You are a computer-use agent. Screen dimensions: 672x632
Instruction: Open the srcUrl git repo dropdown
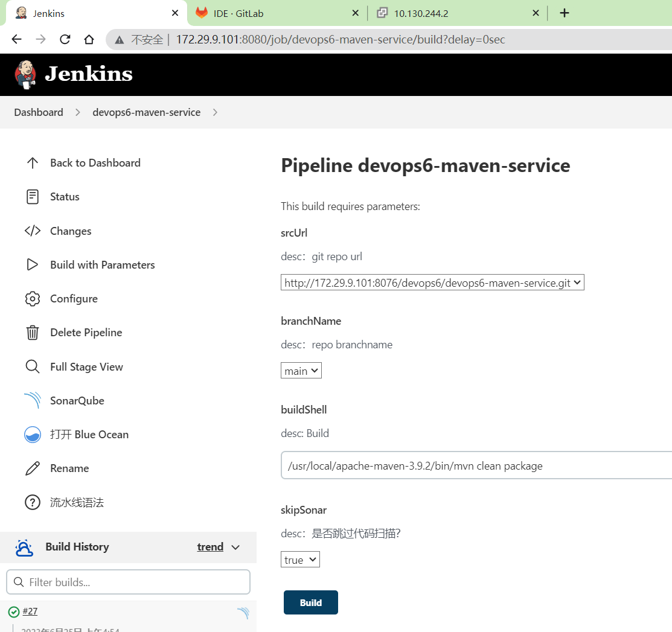pyautogui.click(x=432, y=282)
